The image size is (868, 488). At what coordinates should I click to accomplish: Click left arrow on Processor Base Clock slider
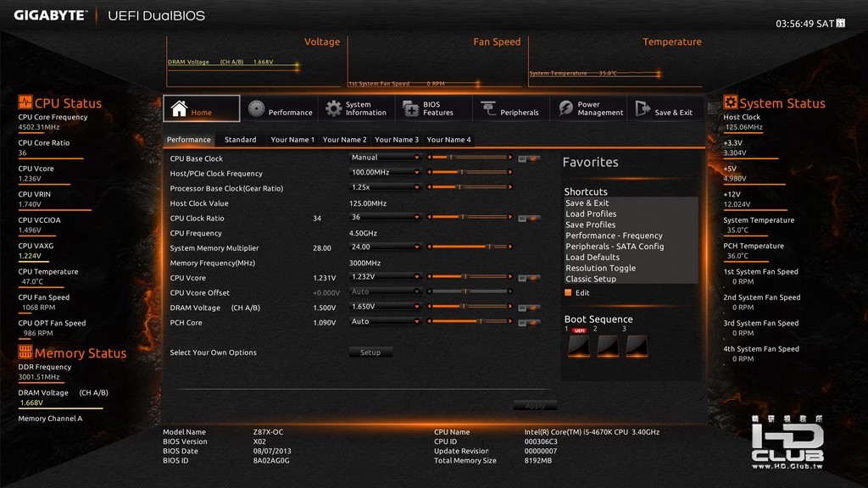coord(429,187)
